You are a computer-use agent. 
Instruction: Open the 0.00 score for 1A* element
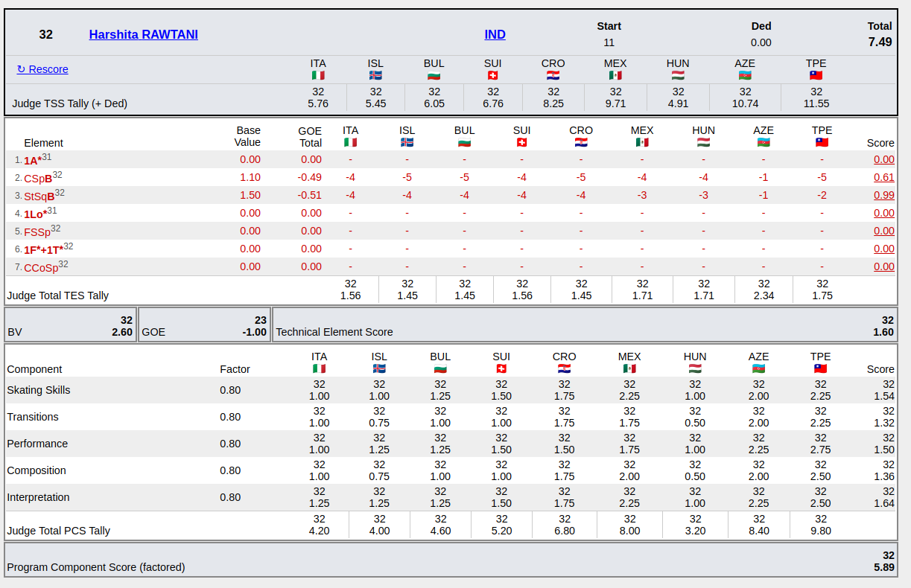point(883,159)
